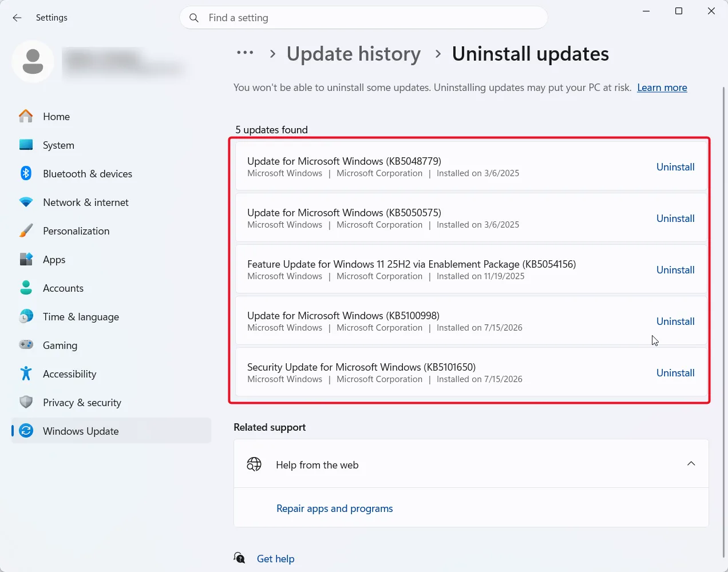Click the Apps icon in sidebar
This screenshot has height=572, width=728.
pos(26,259)
